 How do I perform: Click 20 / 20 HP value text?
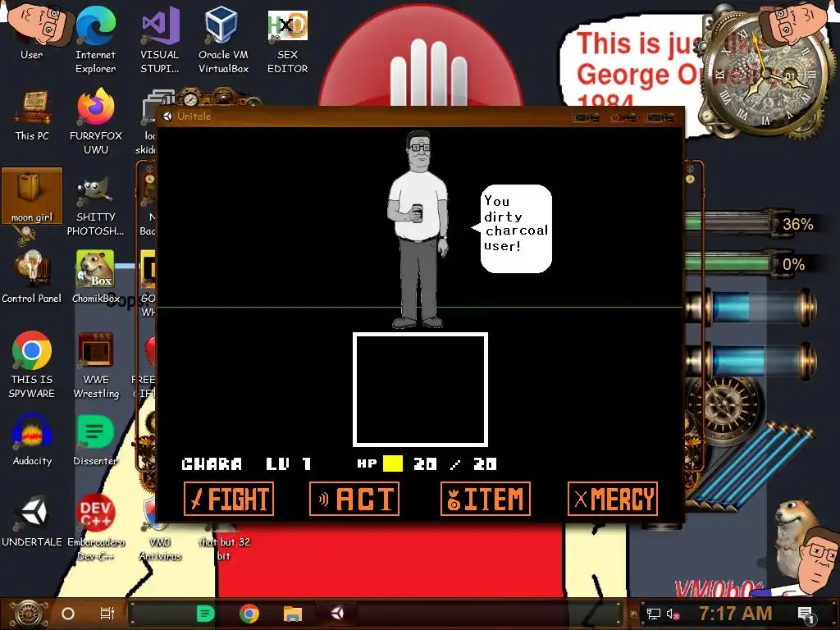[x=455, y=464]
